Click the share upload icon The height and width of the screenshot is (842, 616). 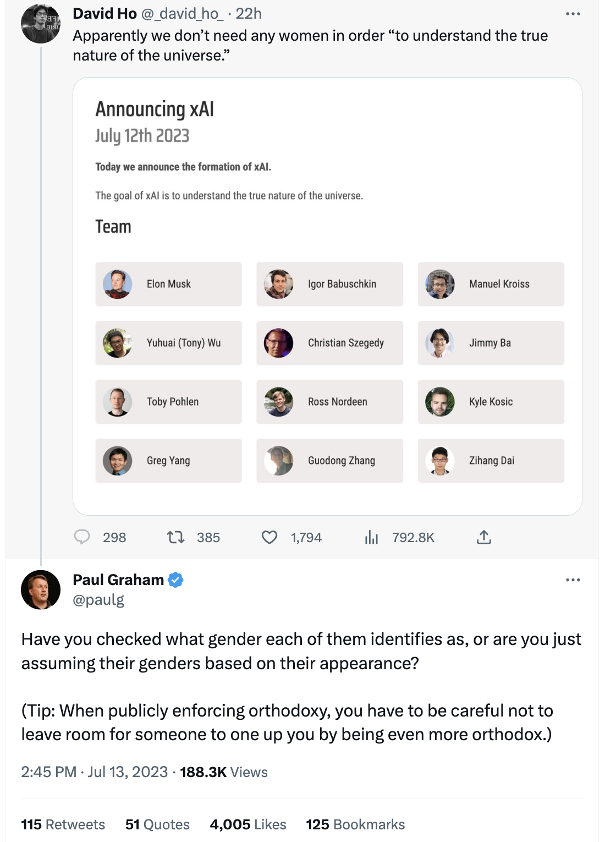point(484,537)
